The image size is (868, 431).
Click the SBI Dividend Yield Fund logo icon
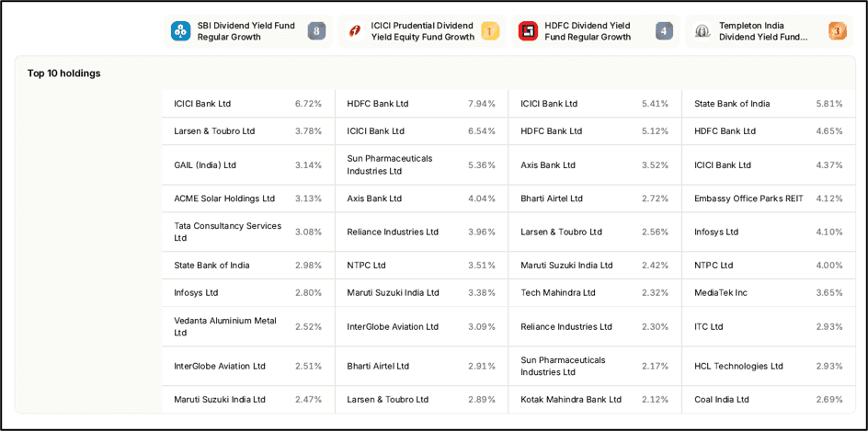click(x=180, y=31)
